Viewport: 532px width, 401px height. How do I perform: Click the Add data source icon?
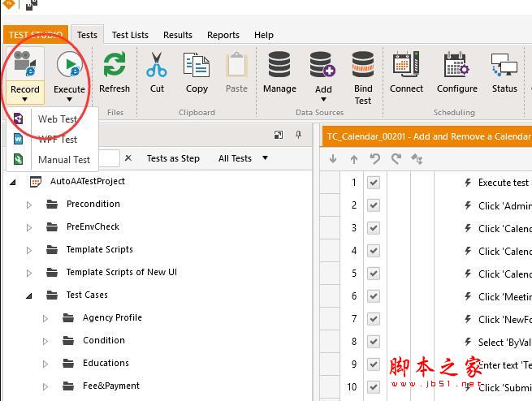click(322, 64)
